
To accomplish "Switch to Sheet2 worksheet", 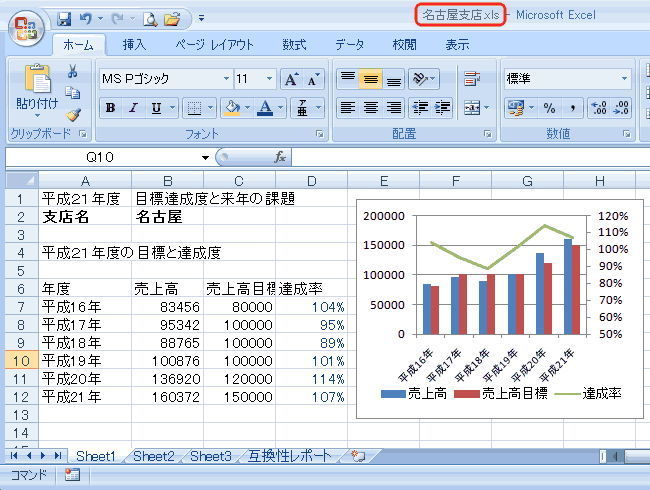I will pos(154,456).
